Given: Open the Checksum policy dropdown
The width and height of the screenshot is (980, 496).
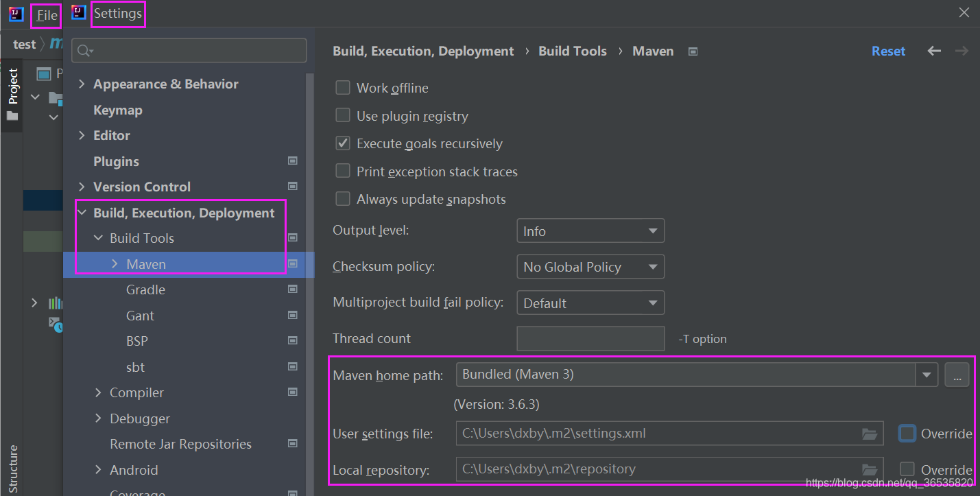Looking at the screenshot, I should pyautogui.click(x=590, y=267).
